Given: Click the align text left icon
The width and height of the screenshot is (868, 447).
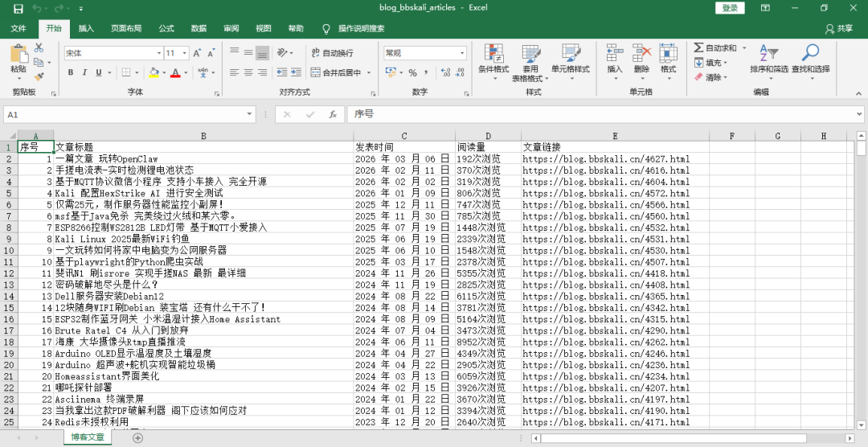Looking at the screenshot, I should [x=234, y=72].
